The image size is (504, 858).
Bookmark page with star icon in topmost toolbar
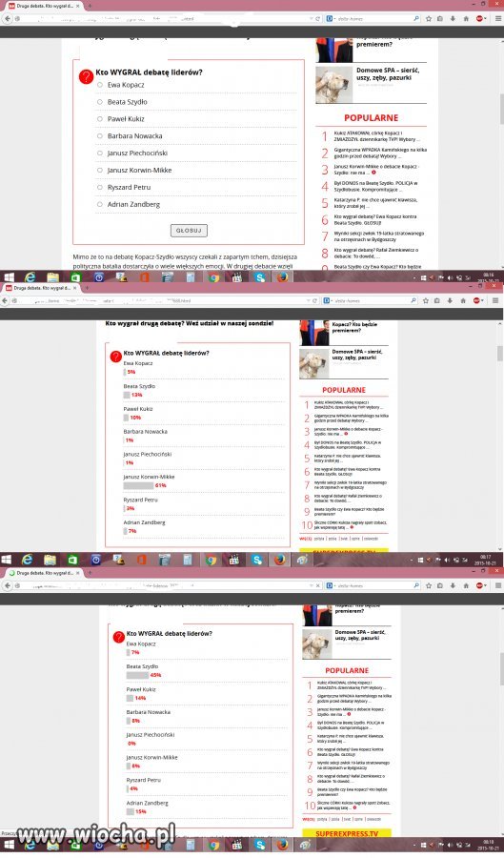(x=429, y=19)
